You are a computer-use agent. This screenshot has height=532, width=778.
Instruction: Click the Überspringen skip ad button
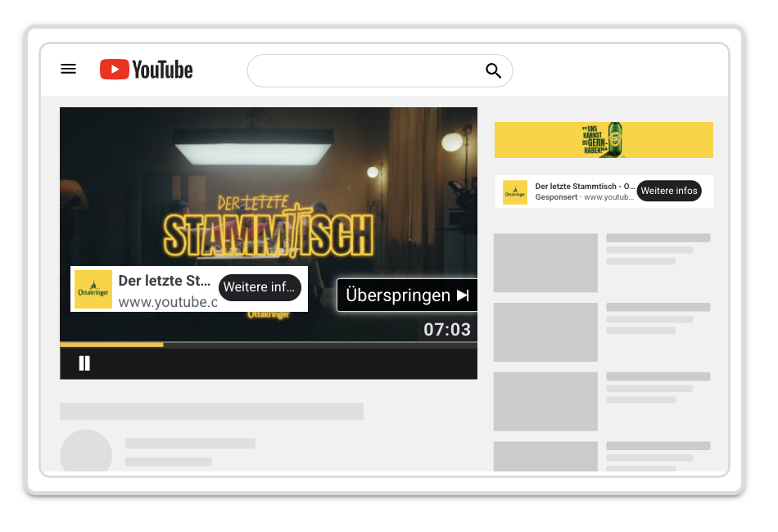(x=407, y=295)
